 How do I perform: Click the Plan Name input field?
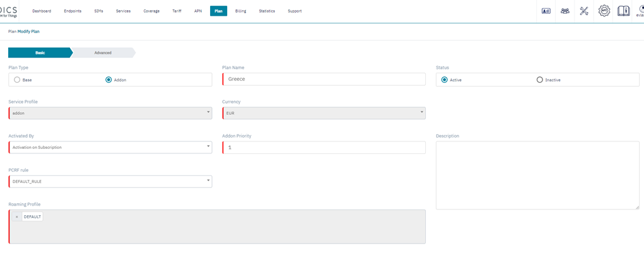(324, 79)
